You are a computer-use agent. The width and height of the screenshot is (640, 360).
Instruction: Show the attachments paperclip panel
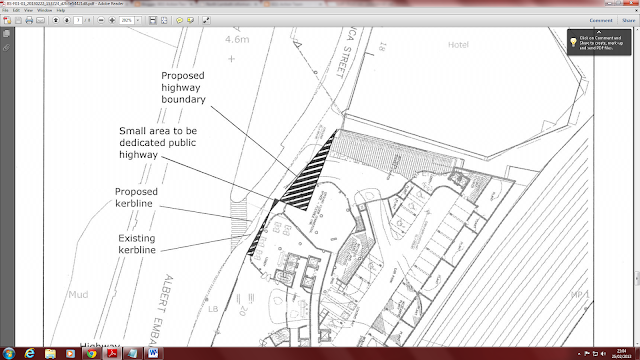coord(7,48)
